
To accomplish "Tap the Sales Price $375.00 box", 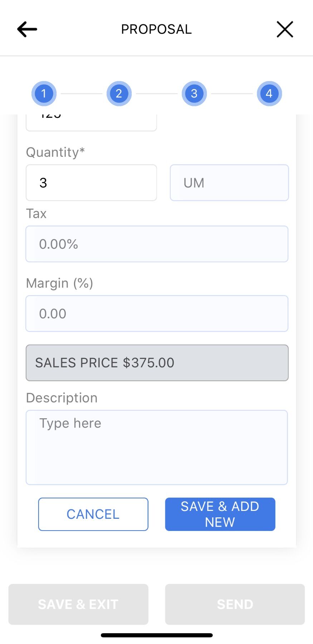I will pyautogui.click(x=157, y=363).
